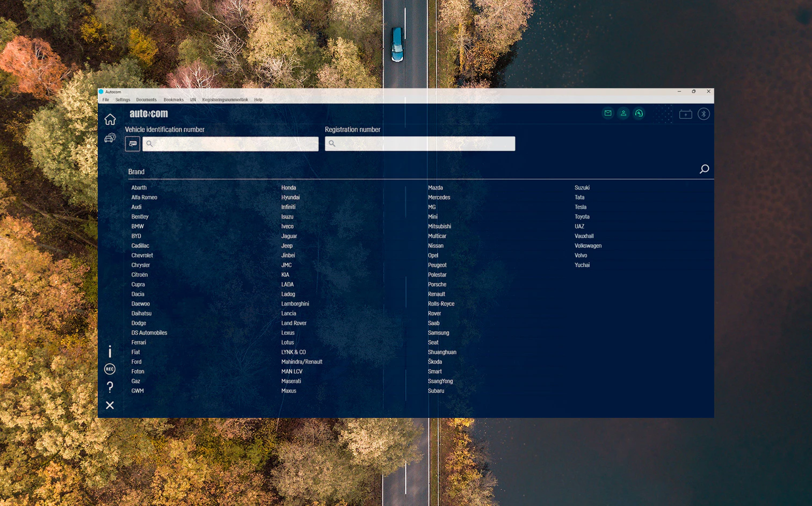
Task: Open the remote support wrench icon
Action: [639, 113]
